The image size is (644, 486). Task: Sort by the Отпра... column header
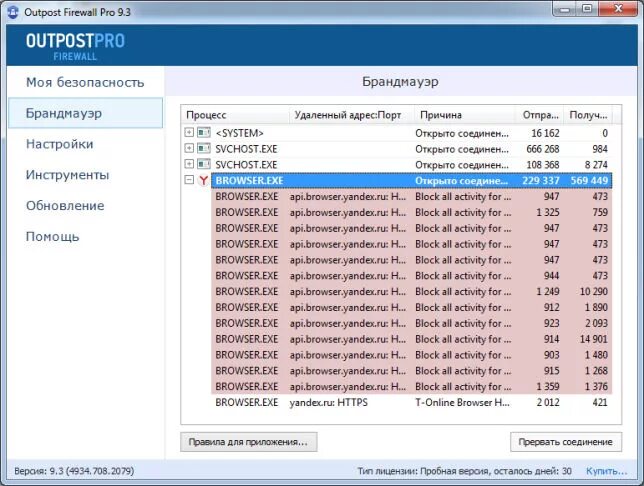[x=540, y=115]
